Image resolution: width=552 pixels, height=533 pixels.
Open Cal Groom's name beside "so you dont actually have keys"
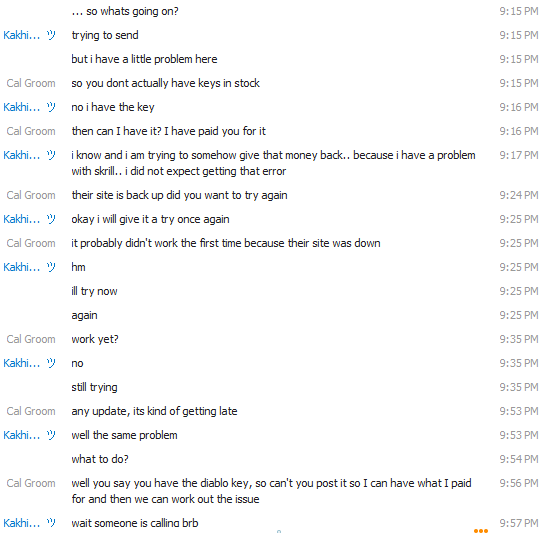(31, 83)
